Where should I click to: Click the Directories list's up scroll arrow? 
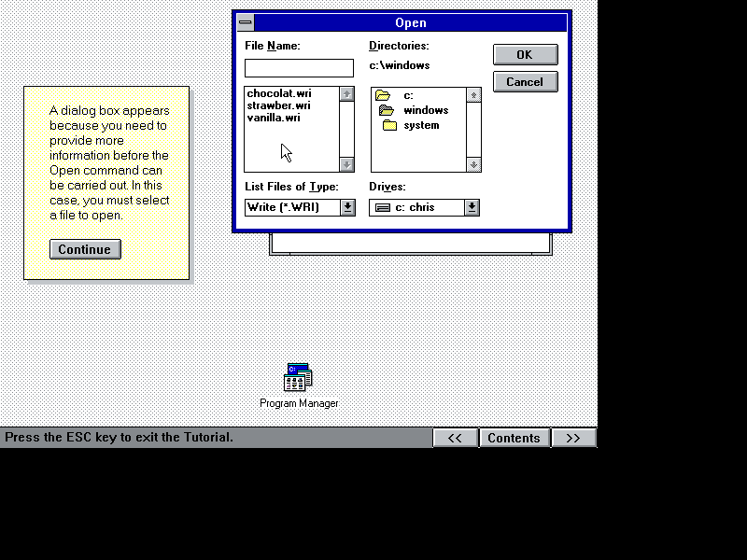pyautogui.click(x=473, y=92)
